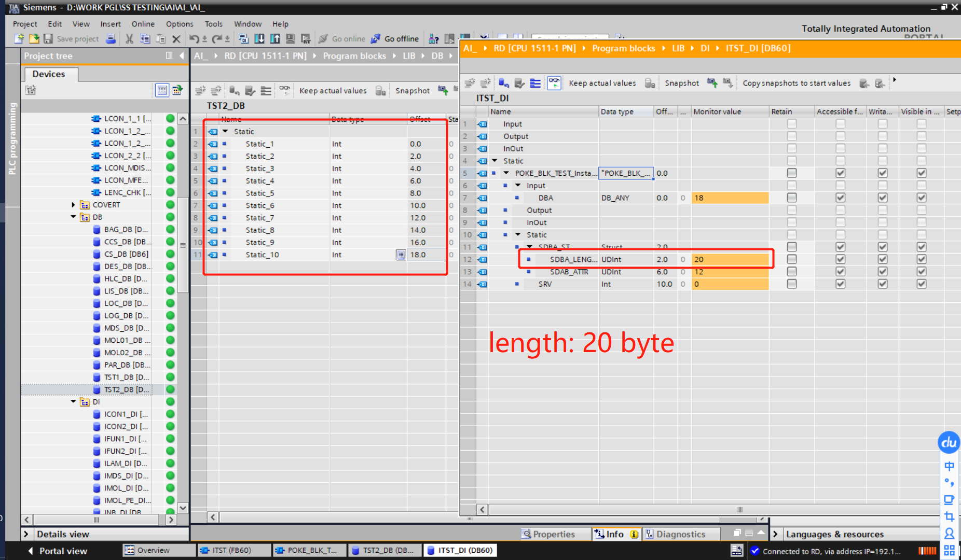Select TST2_DB in the project tree
This screenshot has height=560, width=961.
tap(126, 389)
